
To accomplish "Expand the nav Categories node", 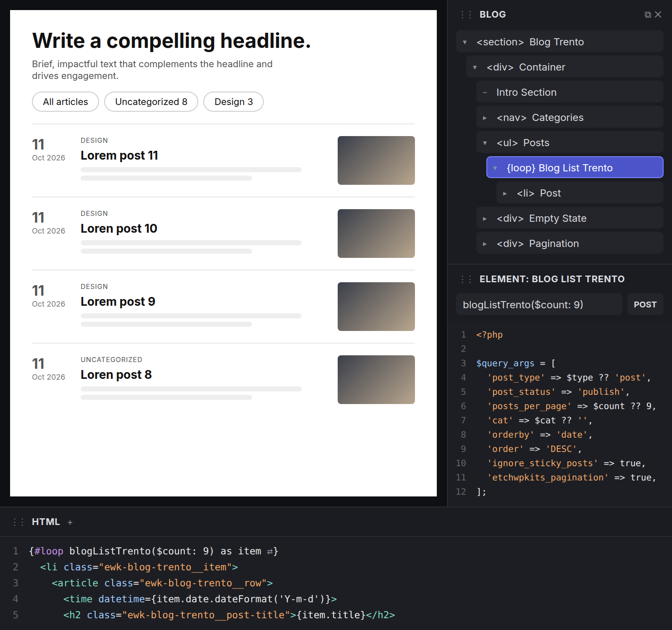I will point(485,118).
